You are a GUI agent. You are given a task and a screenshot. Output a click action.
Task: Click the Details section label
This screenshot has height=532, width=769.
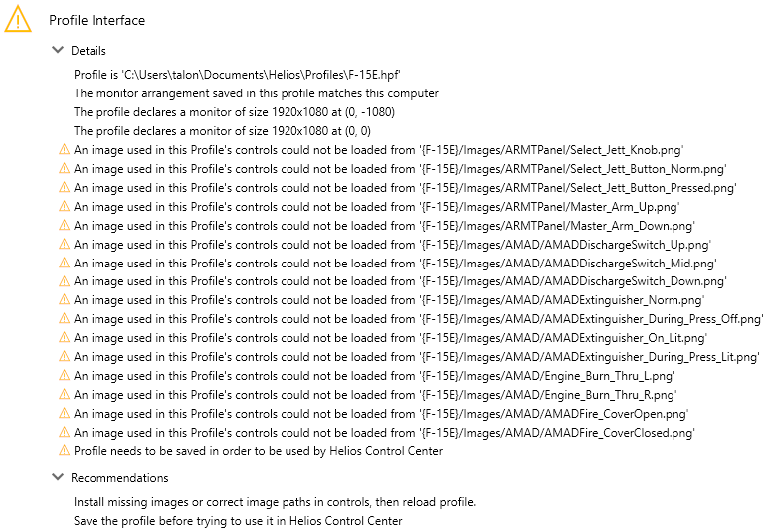tap(89, 51)
